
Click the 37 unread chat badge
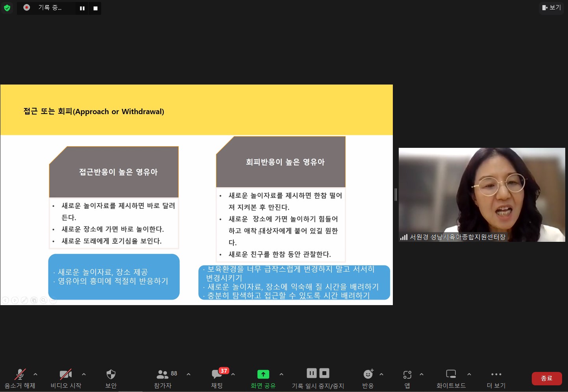[224, 371]
